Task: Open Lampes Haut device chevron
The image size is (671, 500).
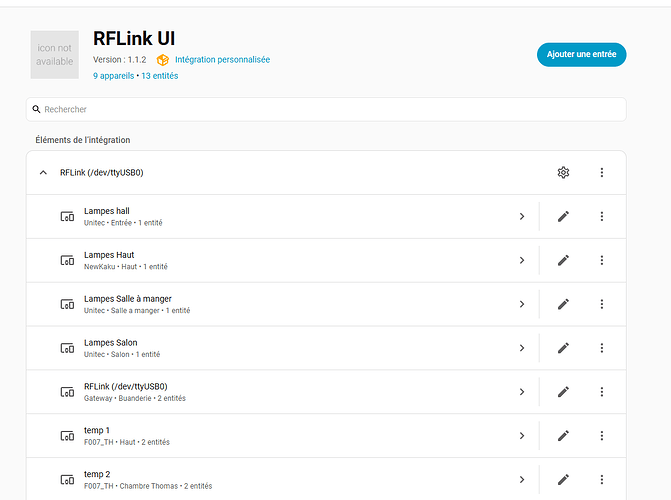Action: (x=522, y=260)
